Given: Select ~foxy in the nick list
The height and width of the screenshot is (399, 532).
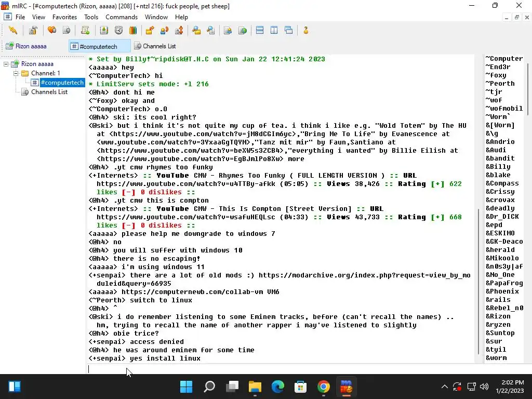Looking at the screenshot, I should tap(496, 75).
